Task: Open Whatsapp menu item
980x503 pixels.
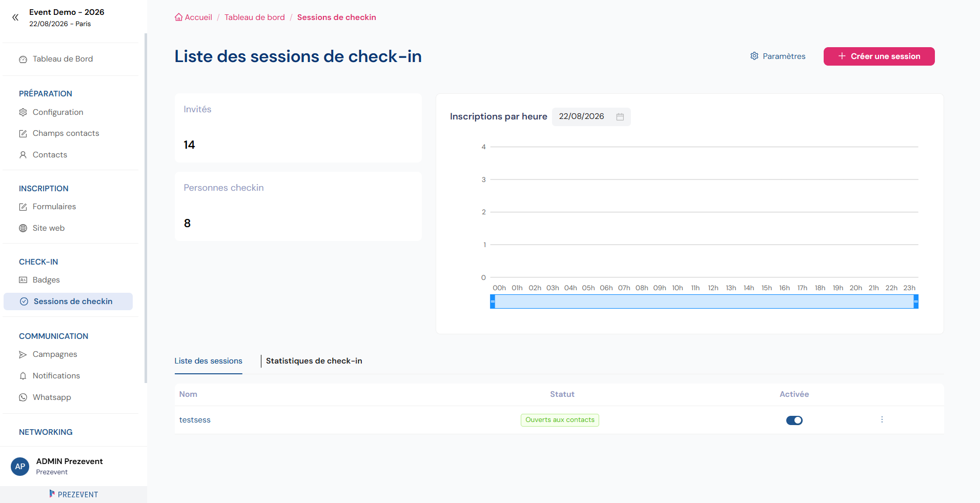Action: pos(52,397)
